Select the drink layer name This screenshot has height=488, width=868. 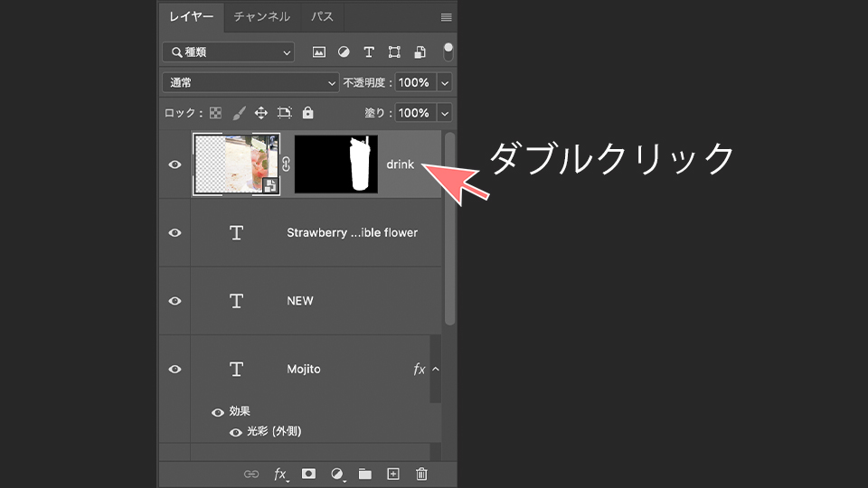(x=401, y=164)
